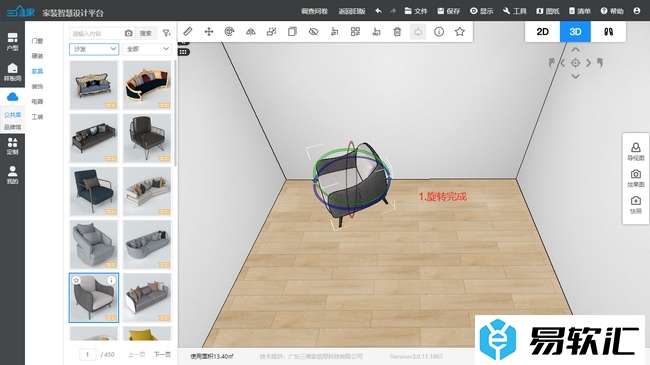Switch to 2D view mode
Viewport: 650px width, 365px height.
click(542, 32)
